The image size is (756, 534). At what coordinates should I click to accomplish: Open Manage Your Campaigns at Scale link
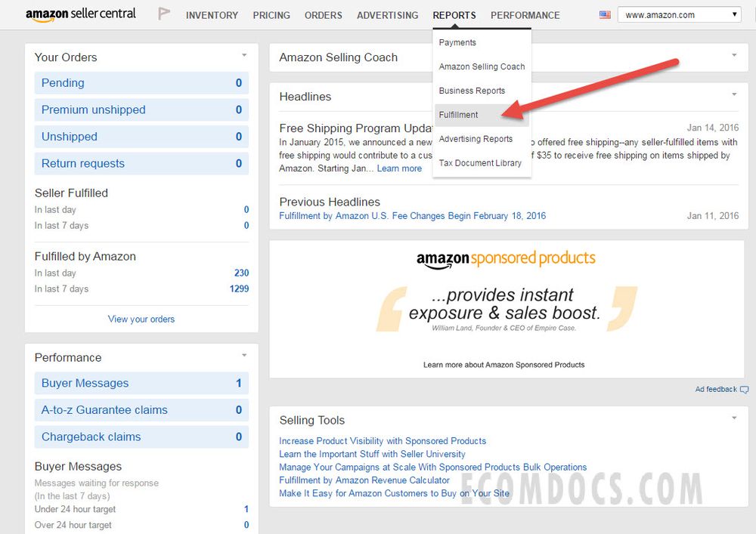pyautogui.click(x=433, y=467)
